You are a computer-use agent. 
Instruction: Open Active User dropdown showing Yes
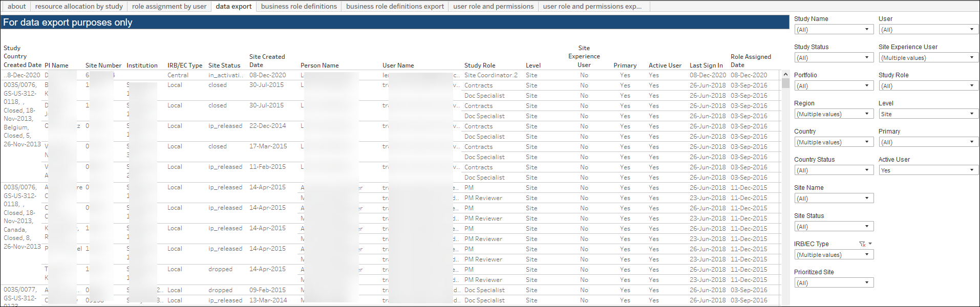pyautogui.click(x=929, y=170)
